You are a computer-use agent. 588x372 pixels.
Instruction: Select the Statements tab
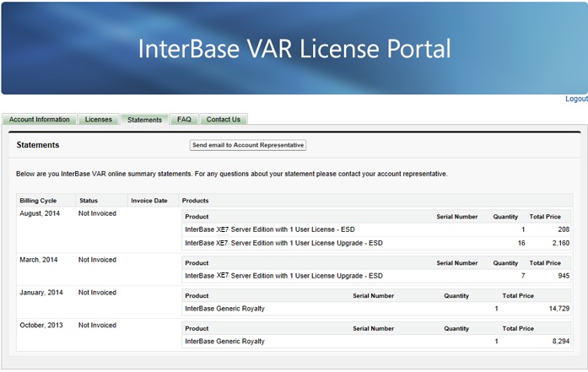click(x=144, y=120)
